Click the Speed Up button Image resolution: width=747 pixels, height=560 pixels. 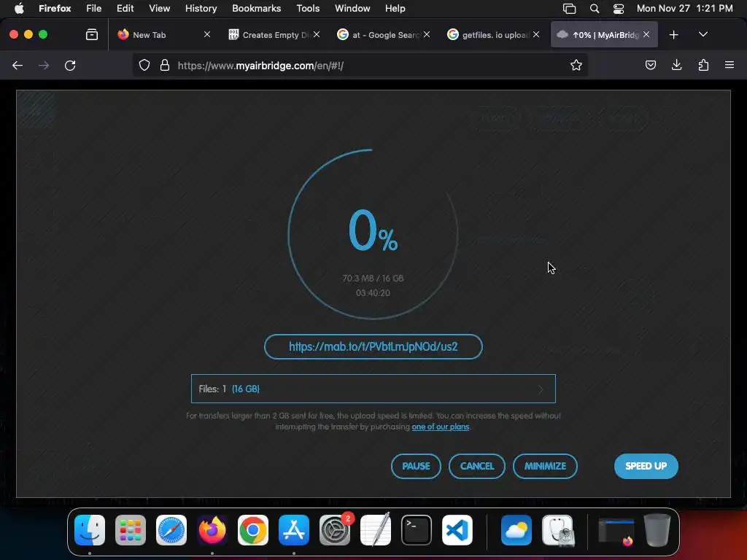[x=646, y=466]
